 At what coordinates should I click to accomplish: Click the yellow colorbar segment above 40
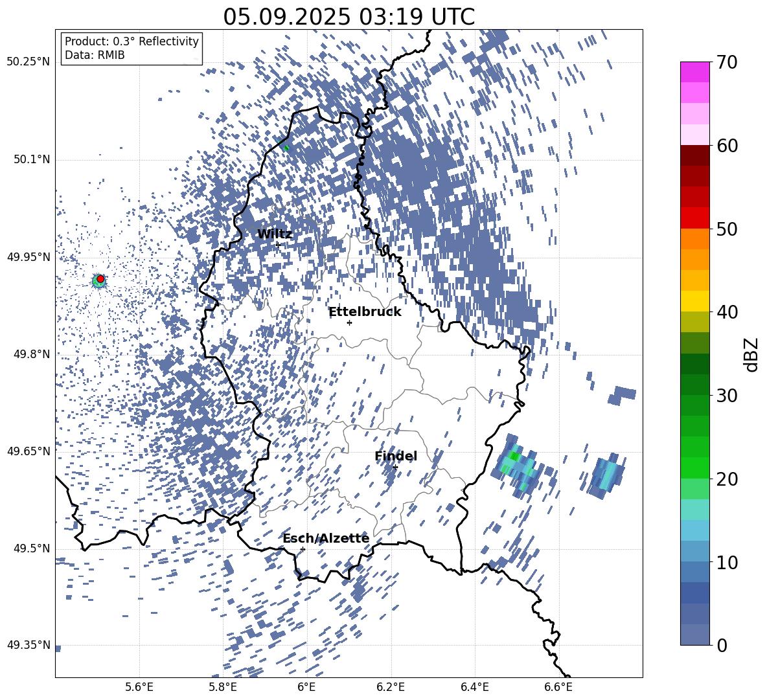pos(694,301)
